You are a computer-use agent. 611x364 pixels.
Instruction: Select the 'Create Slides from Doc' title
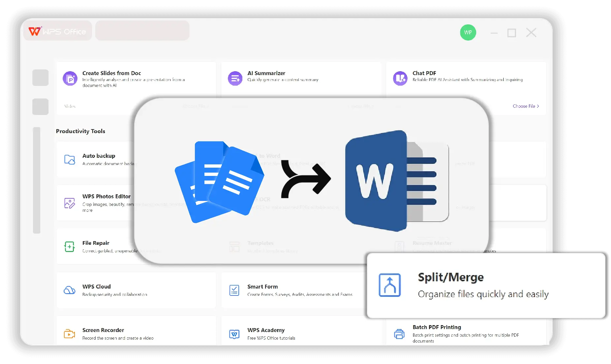tap(111, 73)
